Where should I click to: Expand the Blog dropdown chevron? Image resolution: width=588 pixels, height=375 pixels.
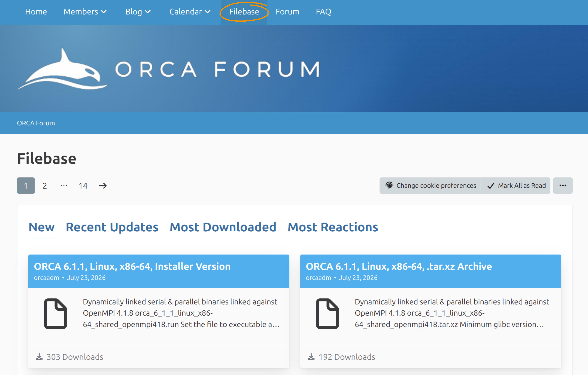[148, 12]
